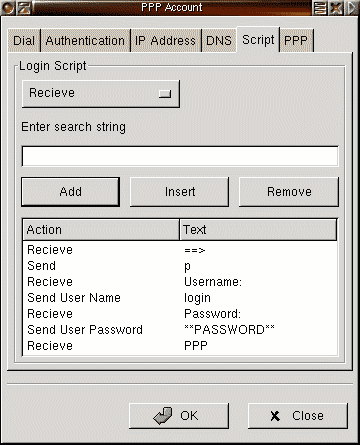Select the Send User Password row

coord(180,330)
